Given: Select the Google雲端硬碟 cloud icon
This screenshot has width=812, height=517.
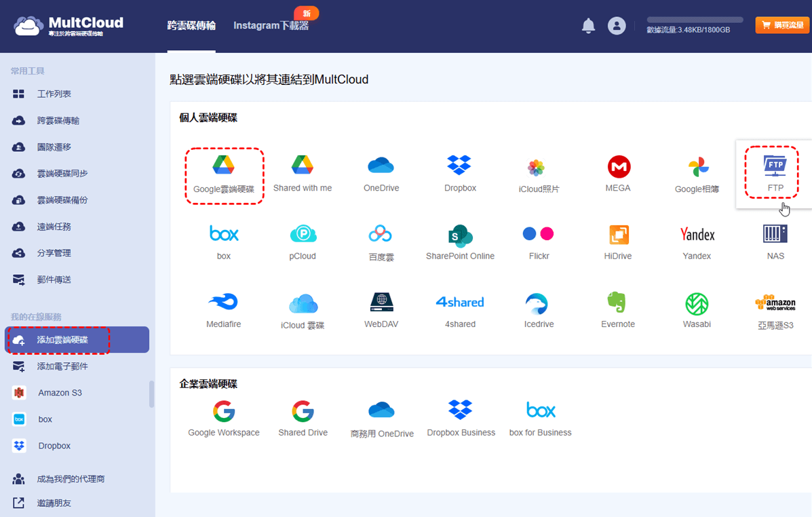Looking at the screenshot, I should [224, 166].
